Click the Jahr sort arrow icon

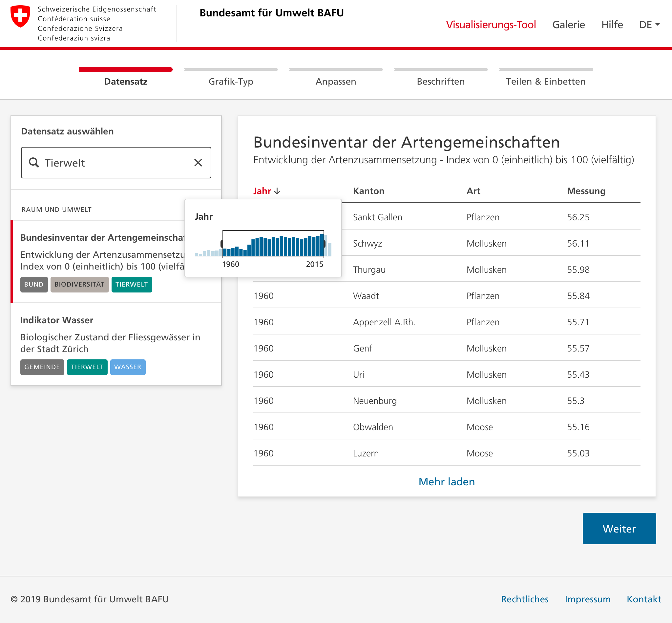coord(277,191)
